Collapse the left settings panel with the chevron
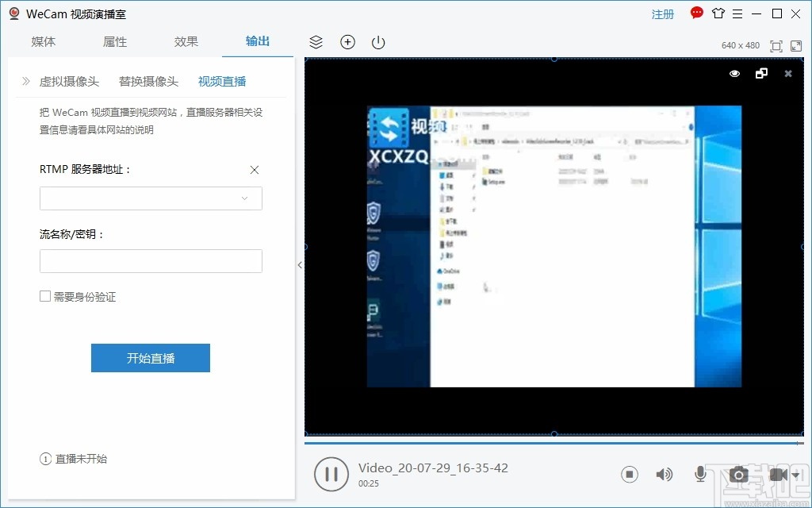This screenshot has height=508, width=812. click(301, 265)
